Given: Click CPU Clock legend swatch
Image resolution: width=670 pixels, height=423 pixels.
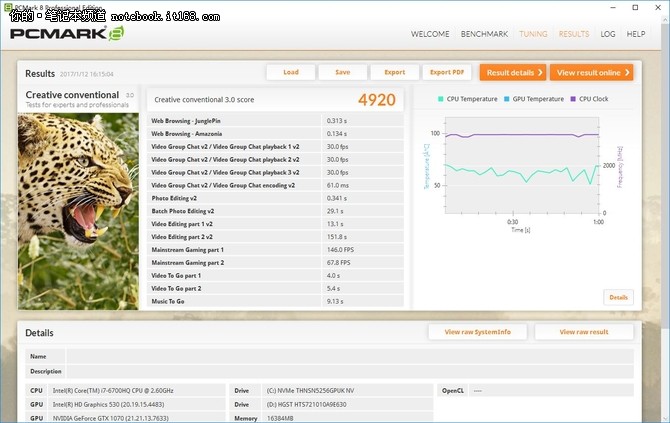Looking at the screenshot, I should pos(573,99).
